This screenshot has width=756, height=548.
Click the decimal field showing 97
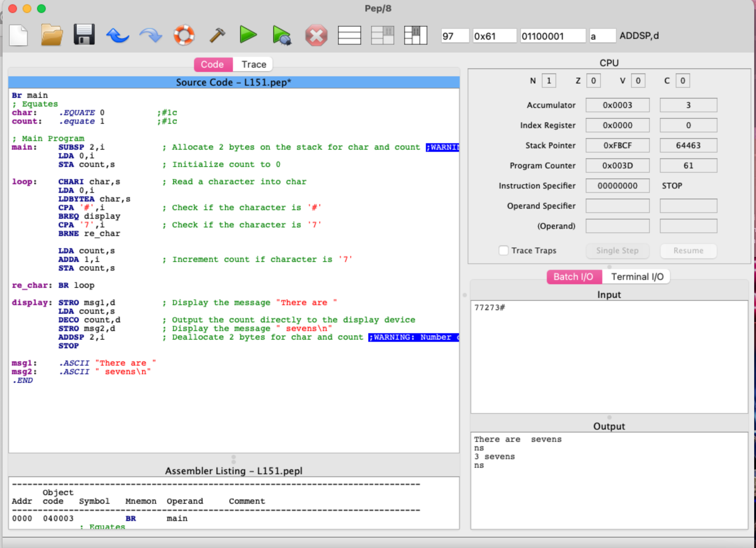(x=454, y=36)
